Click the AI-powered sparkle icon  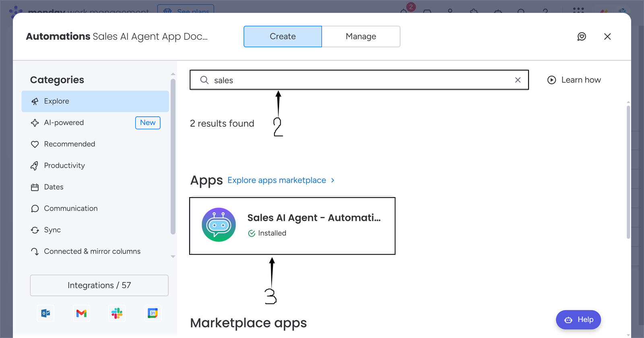click(35, 123)
